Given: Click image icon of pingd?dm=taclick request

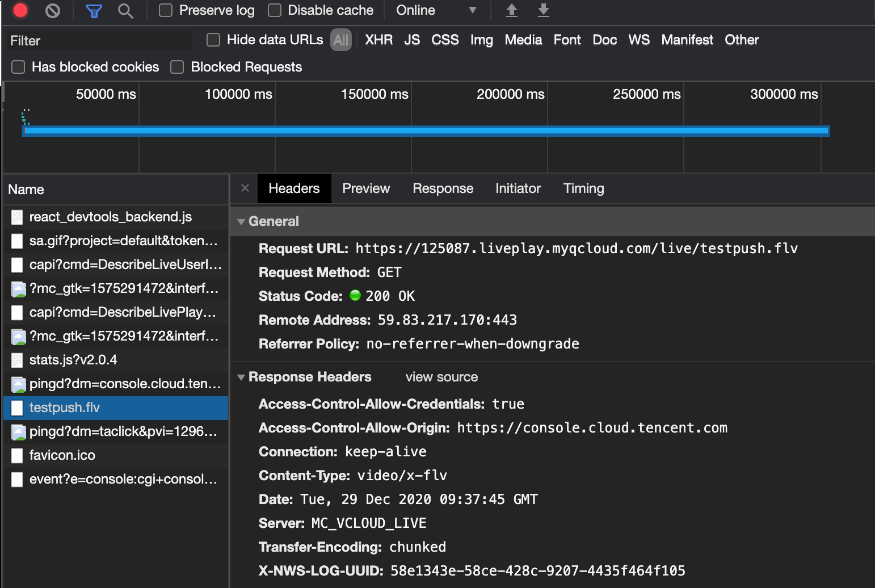Looking at the screenshot, I should (19, 432).
